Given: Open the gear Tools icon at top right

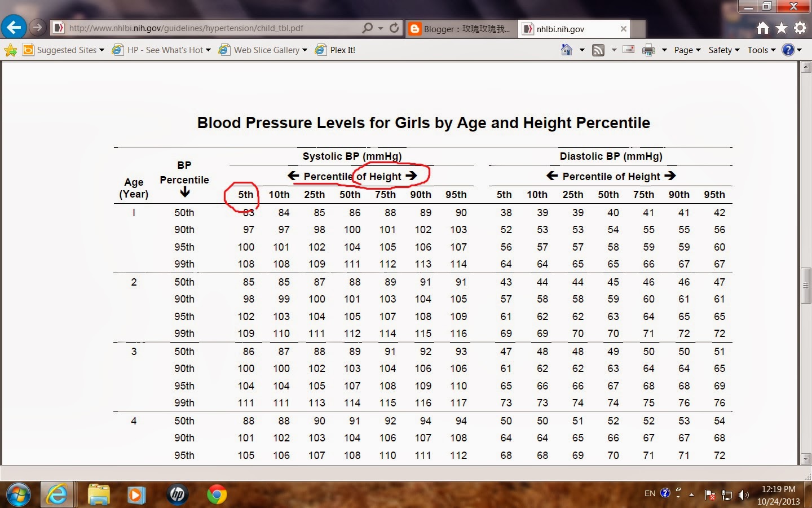Looking at the screenshot, I should pyautogui.click(x=800, y=28).
